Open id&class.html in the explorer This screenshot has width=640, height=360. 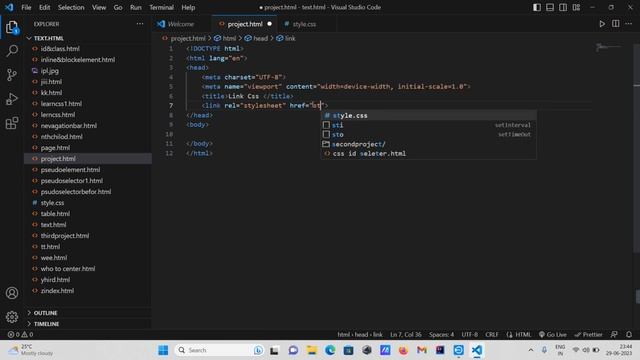(x=60, y=49)
